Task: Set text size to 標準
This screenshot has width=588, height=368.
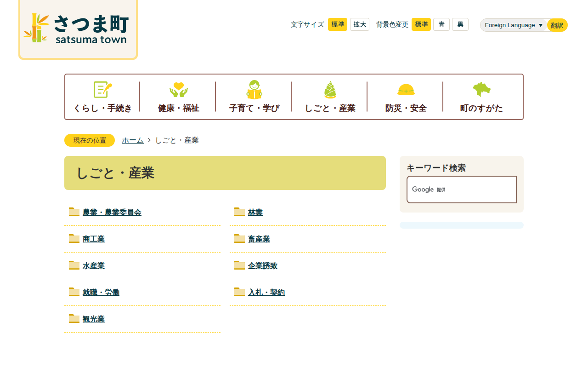Action: click(338, 24)
